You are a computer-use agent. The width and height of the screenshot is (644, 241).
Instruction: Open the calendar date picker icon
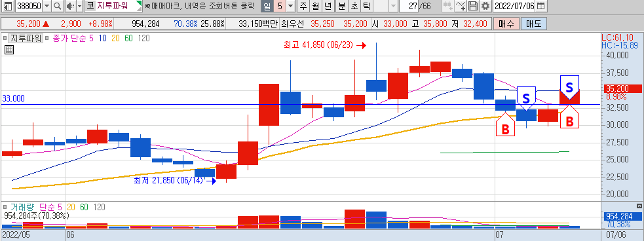[541, 6]
